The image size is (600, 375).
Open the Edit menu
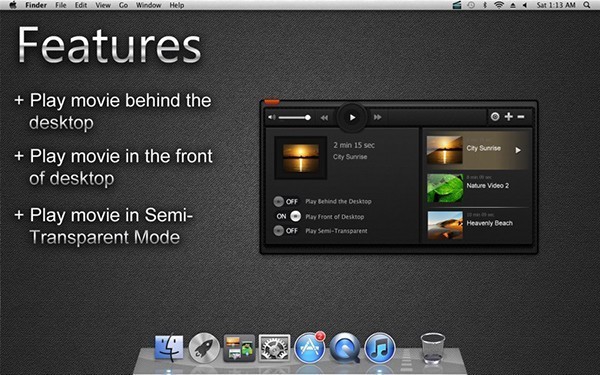[x=81, y=5]
